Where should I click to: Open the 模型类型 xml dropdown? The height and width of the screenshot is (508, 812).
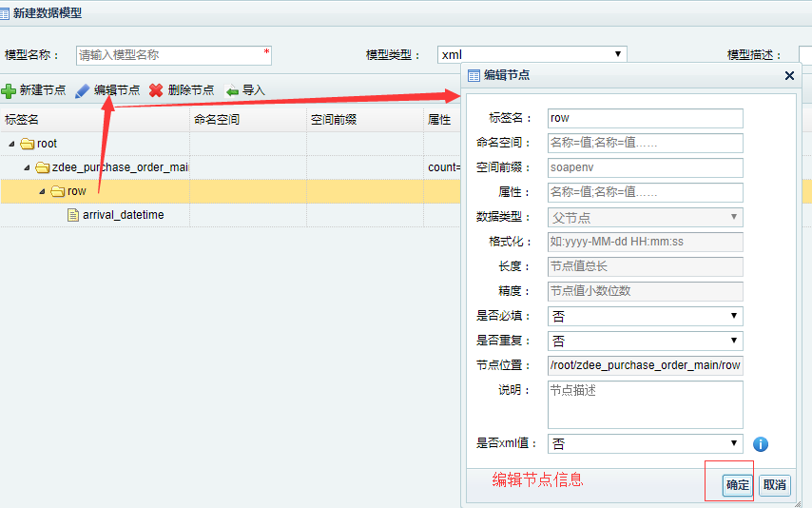coord(532,55)
